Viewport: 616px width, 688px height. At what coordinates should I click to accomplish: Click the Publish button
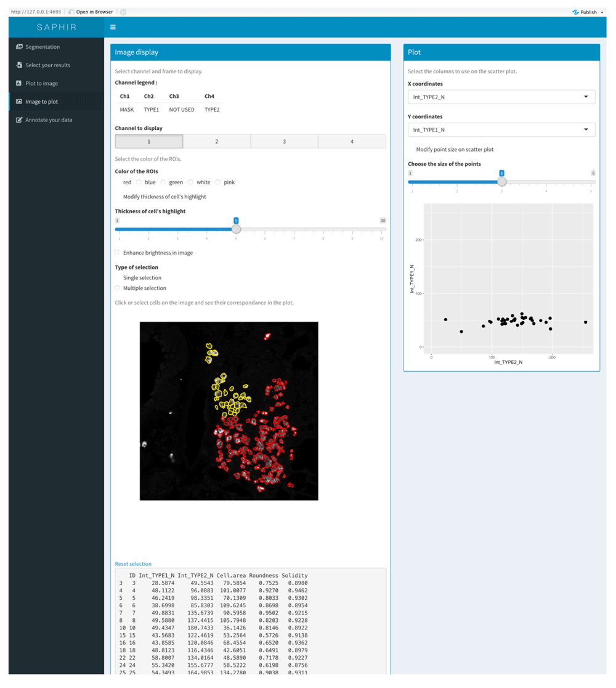(588, 12)
